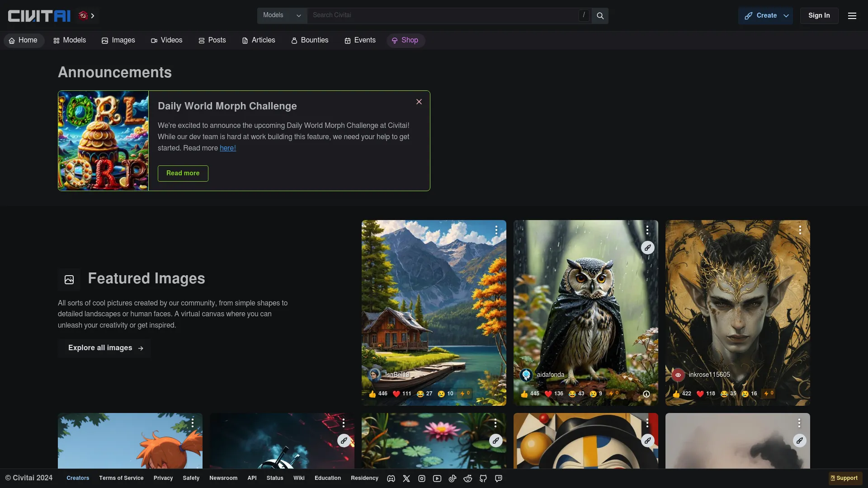Click the three-dot menu on owl image
This screenshot has width=868, height=488.
(647, 230)
